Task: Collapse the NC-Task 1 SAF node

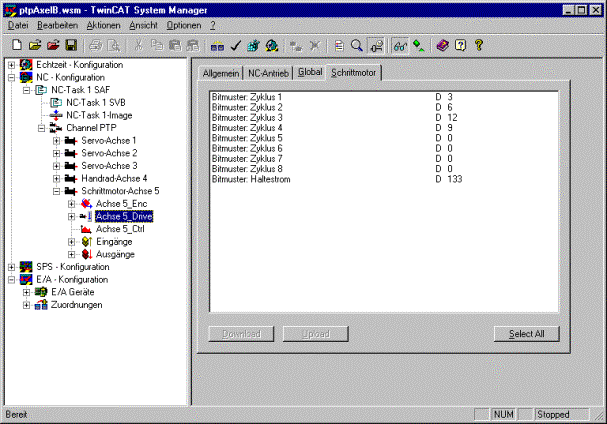Action: (26, 90)
